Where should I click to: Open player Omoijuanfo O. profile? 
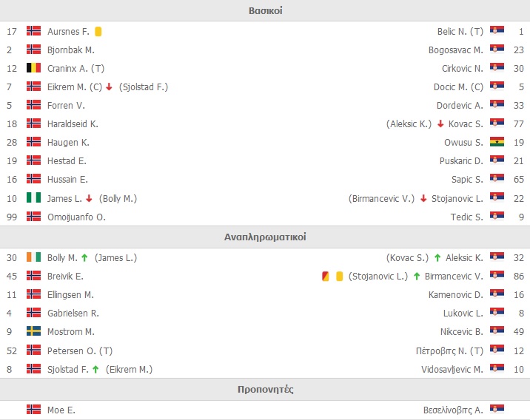(x=76, y=217)
